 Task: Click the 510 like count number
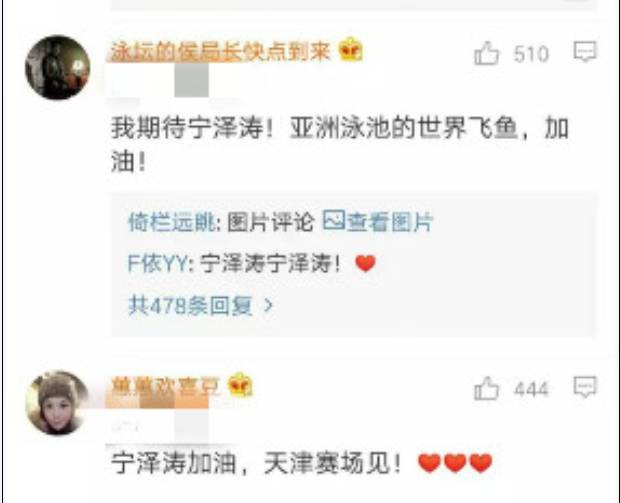coord(531,54)
